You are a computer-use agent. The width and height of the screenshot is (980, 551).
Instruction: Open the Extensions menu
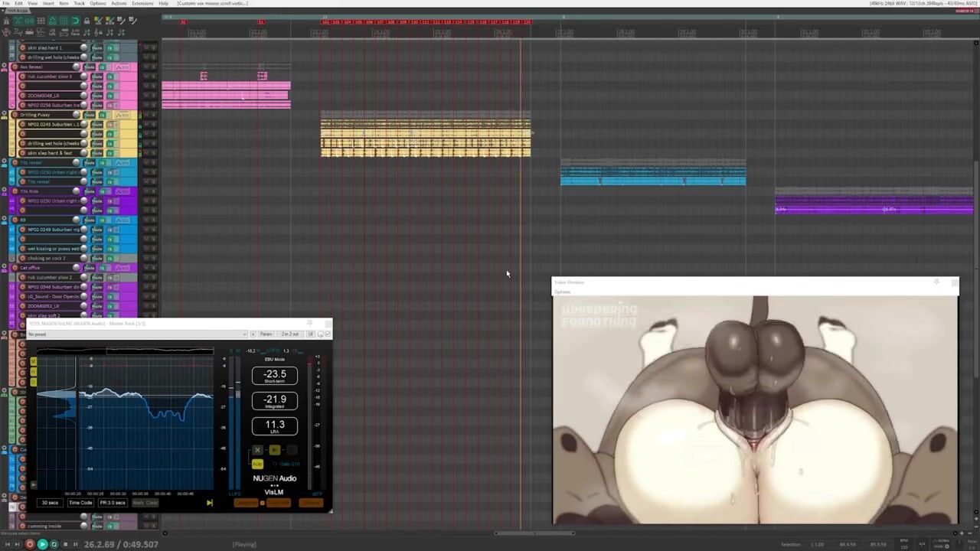(142, 4)
